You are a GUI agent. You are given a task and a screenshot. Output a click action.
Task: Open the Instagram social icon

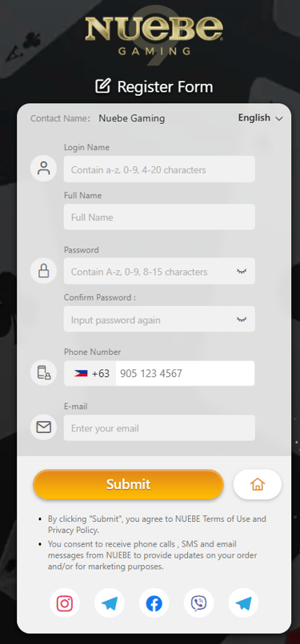[x=65, y=603]
